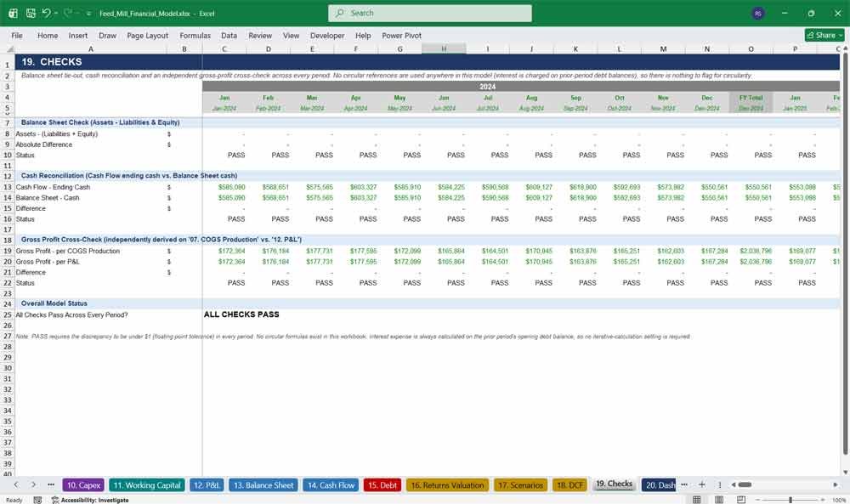Viewport: 850px width, 504px height.
Task: Switch to '15. Debt' sheet tab
Action: point(382,485)
